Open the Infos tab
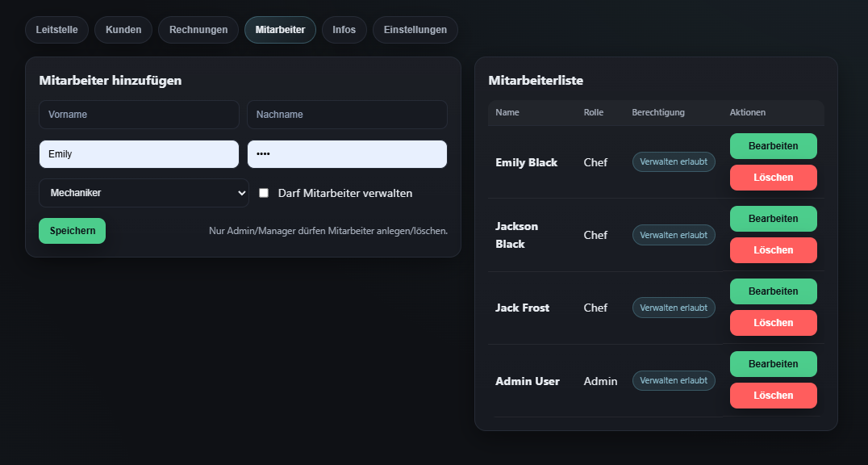Screen dimensions: 868x465 coord(344,30)
